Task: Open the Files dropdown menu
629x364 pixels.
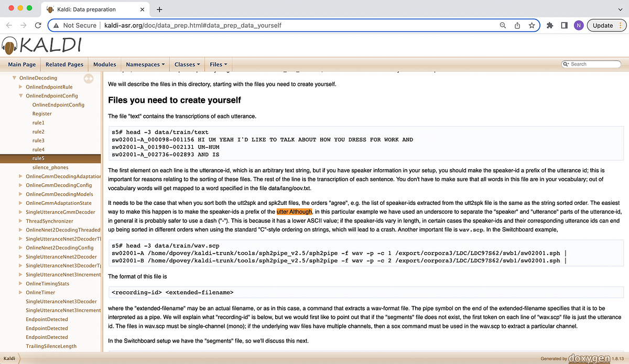Action: [218, 64]
